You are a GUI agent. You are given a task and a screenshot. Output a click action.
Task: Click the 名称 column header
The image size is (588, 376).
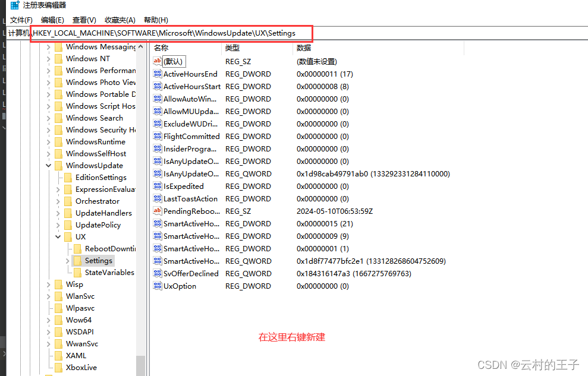[161, 48]
